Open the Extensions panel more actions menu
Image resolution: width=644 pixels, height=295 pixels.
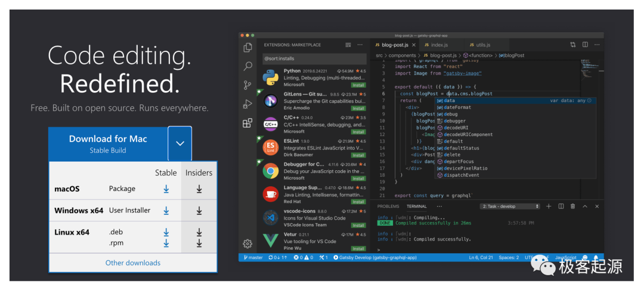point(360,45)
